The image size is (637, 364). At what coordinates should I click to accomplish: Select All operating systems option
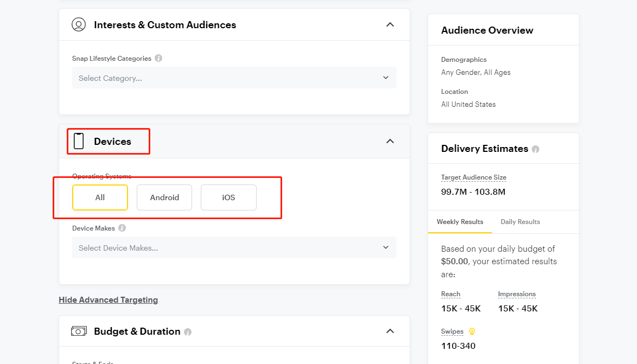coord(100,197)
